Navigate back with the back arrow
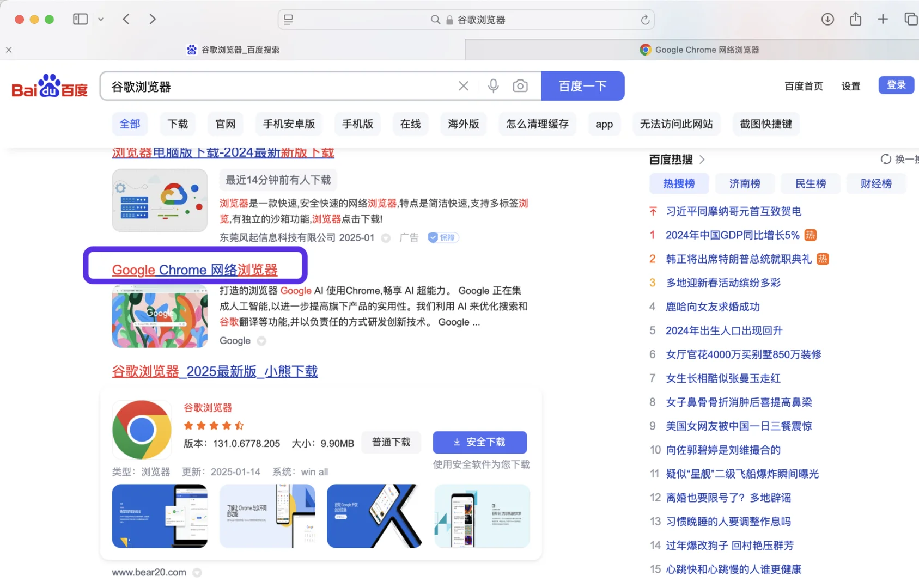 (x=126, y=19)
